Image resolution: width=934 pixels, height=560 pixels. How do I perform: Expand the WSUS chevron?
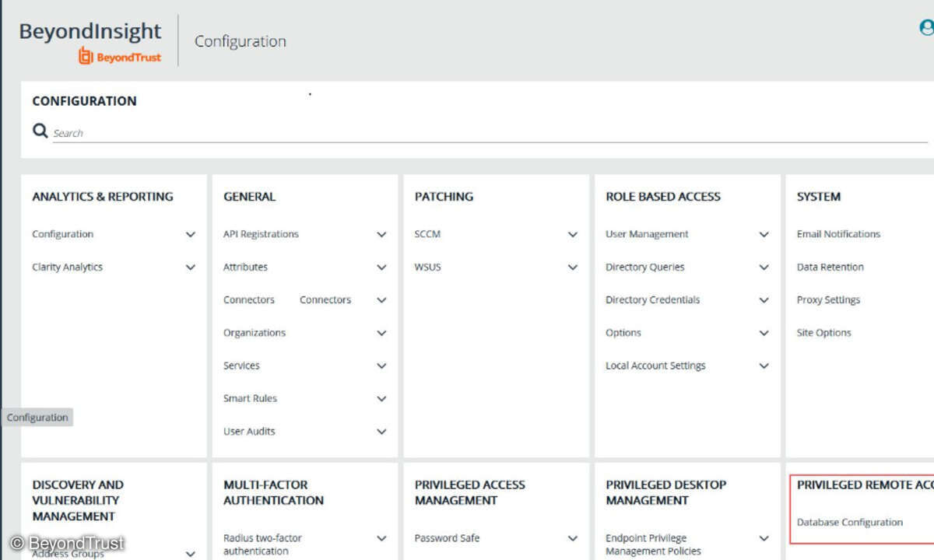[573, 267]
